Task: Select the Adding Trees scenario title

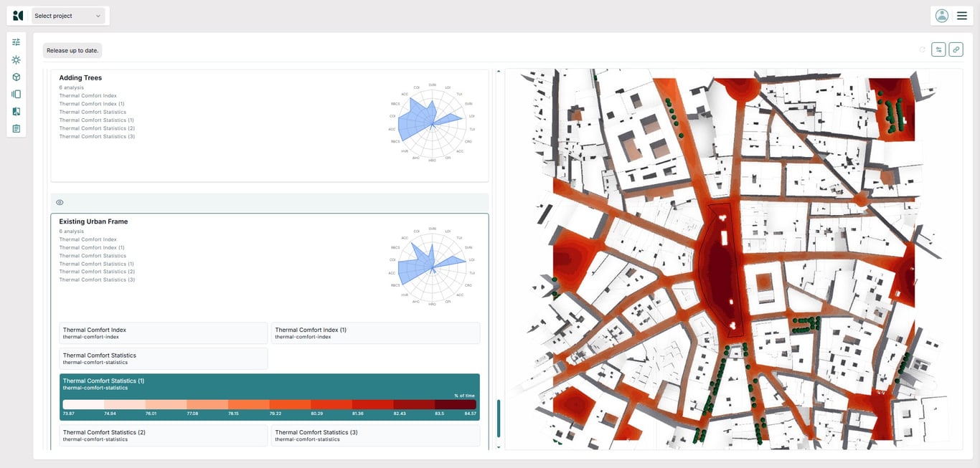Action: (x=80, y=77)
